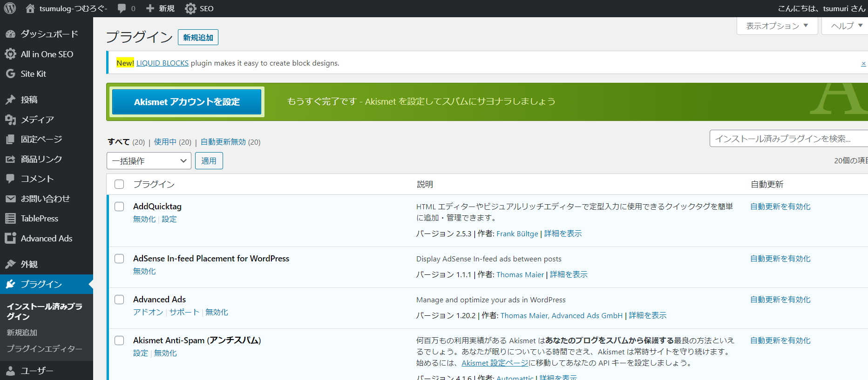Screen dimensions: 868x380
Task: Expand the ヘルプ dropdown tab
Action: tap(846, 26)
